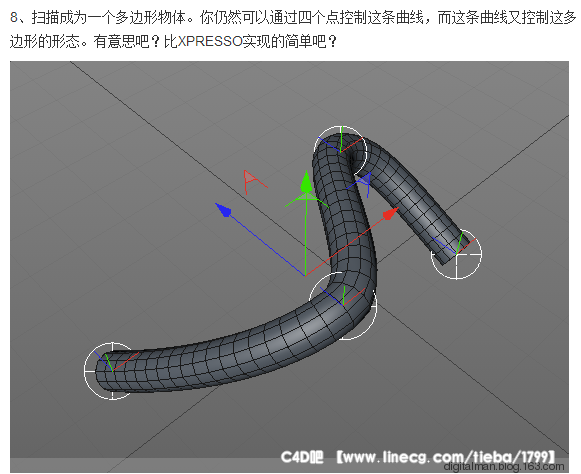
Task: Select the red X-axis arrow handle
Action: click(x=391, y=214)
